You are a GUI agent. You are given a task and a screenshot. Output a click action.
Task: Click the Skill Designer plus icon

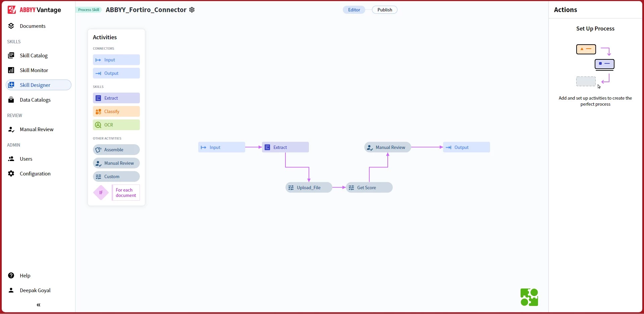click(x=11, y=85)
